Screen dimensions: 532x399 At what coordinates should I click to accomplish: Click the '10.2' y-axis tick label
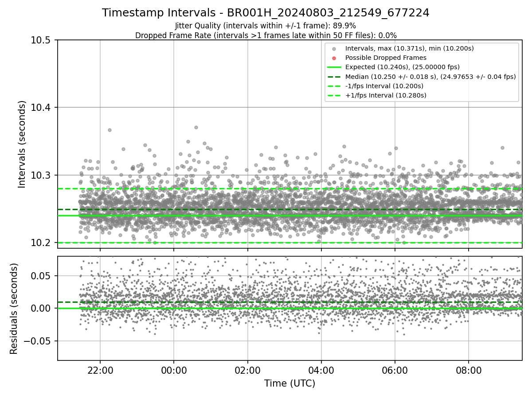click(41, 243)
